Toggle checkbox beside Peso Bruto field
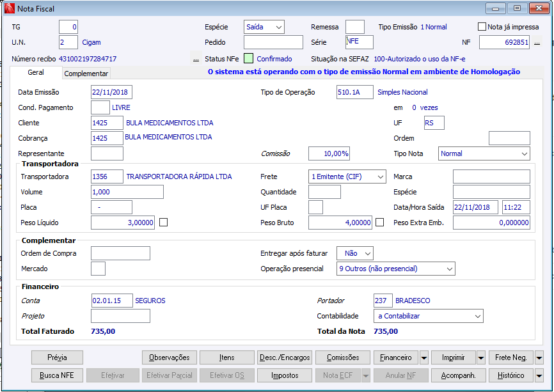The image size is (554, 392). click(x=379, y=223)
